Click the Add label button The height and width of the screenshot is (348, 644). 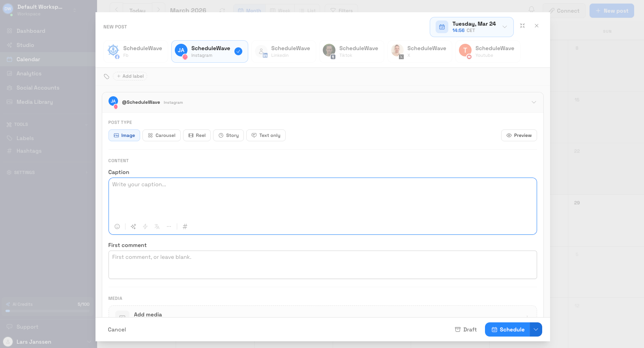pyautogui.click(x=130, y=76)
